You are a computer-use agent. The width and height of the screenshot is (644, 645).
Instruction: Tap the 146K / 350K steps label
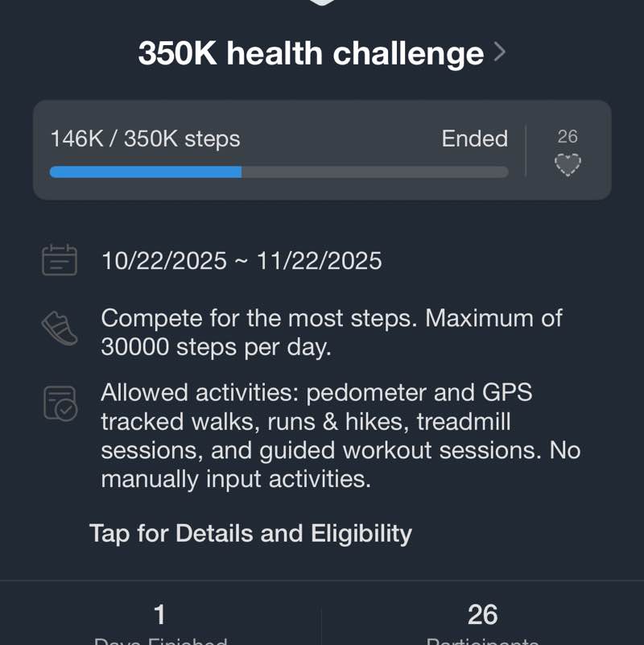[145, 139]
